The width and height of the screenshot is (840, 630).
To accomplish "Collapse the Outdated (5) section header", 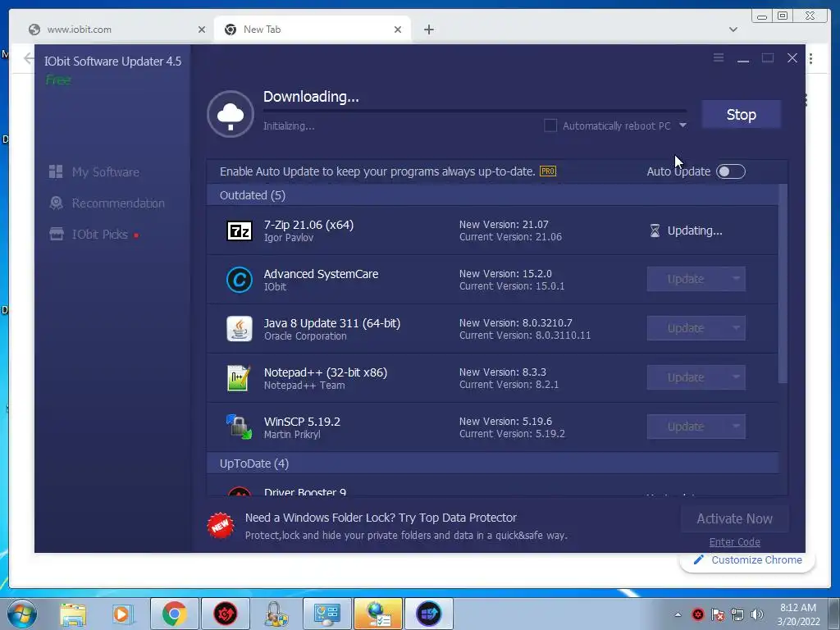I will [x=492, y=195].
